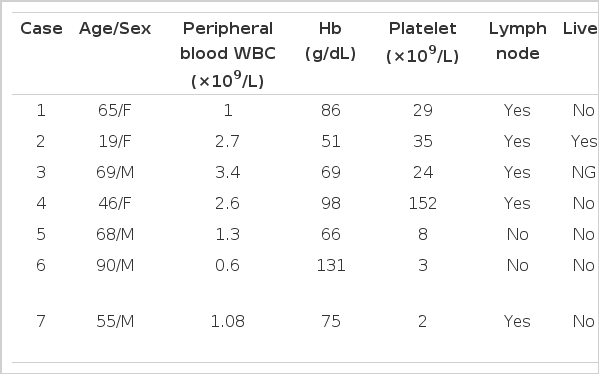
Task: Select the Hb value 131
Action: point(331,265)
